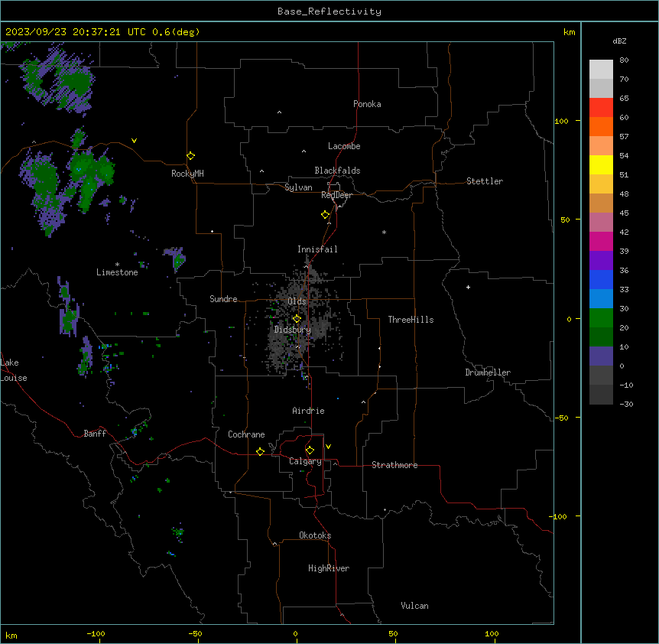
Task: Click the Base_Reflectivity title
Action: (329, 11)
